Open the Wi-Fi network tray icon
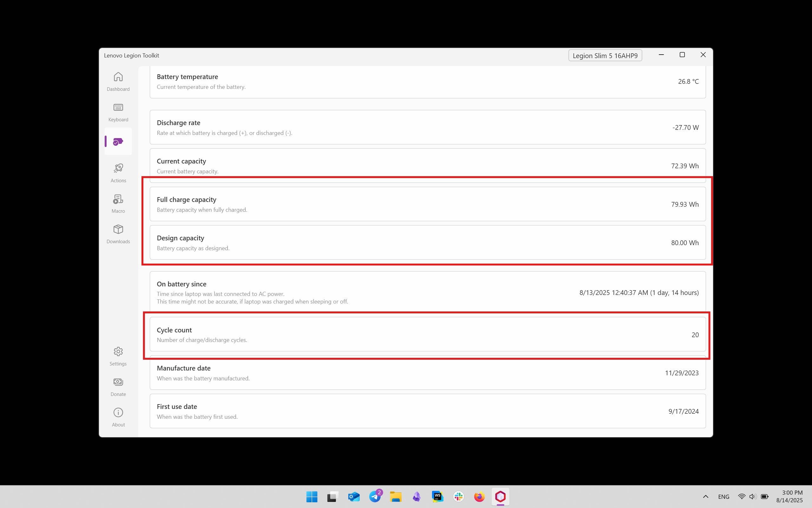812x508 pixels. [742, 497]
